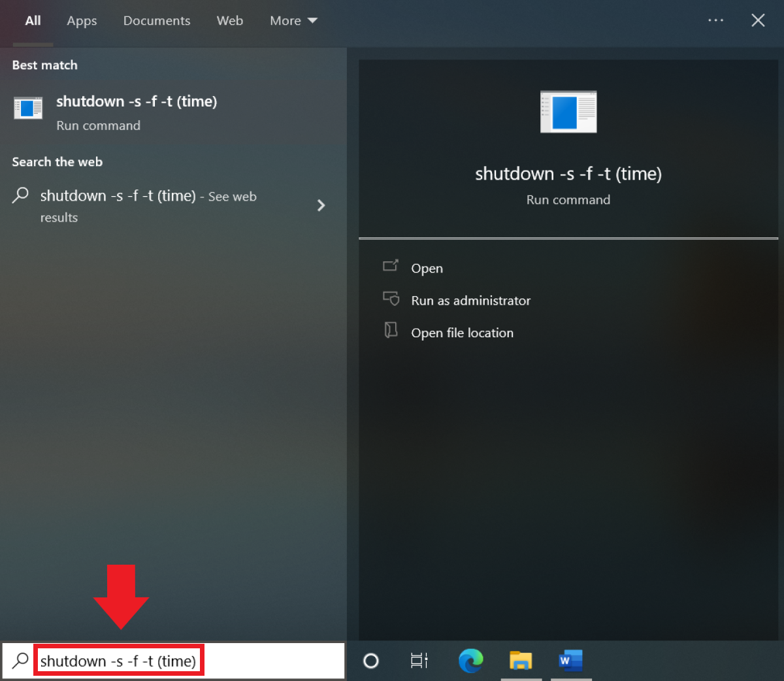Open File Explorer from the taskbar
784x681 pixels.
(521, 661)
